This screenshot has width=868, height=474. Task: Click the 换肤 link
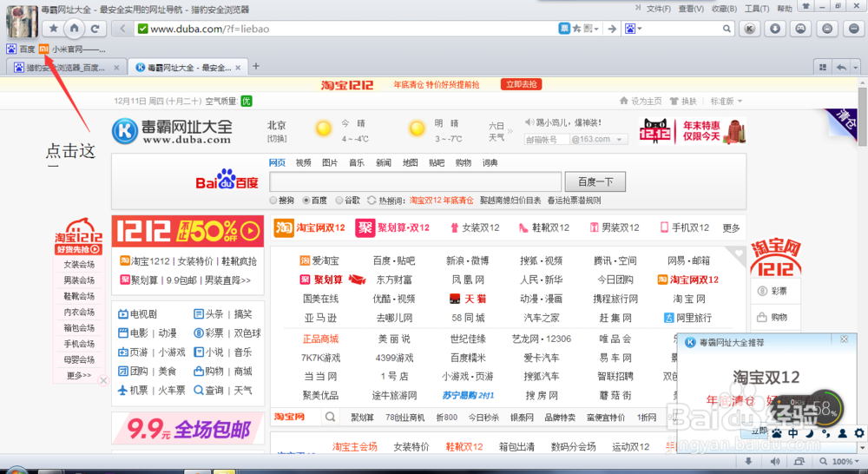(683, 101)
